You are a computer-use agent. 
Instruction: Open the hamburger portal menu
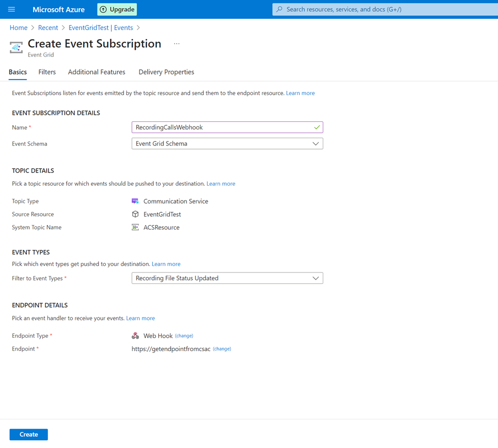click(x=11, y=9)
